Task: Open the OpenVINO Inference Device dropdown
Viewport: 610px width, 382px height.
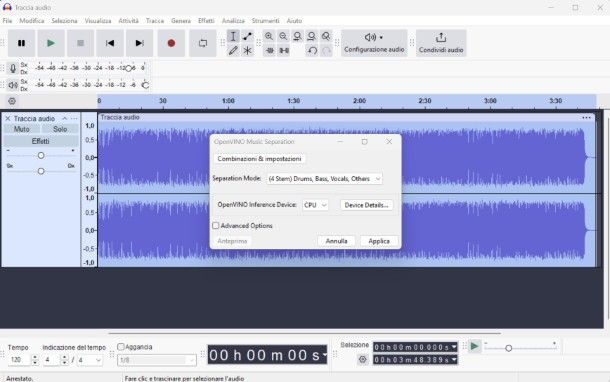Action: click(x=315, y=205)
